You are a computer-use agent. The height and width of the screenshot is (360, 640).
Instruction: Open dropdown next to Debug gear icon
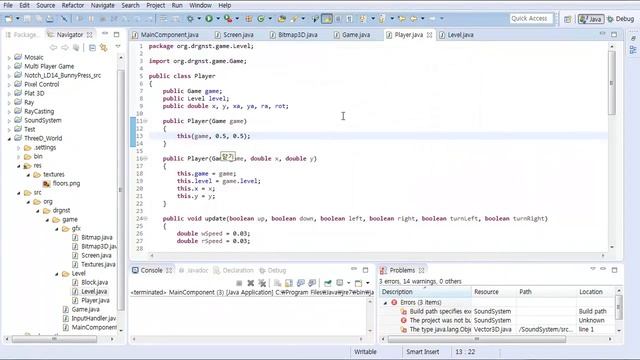[199, 19]
